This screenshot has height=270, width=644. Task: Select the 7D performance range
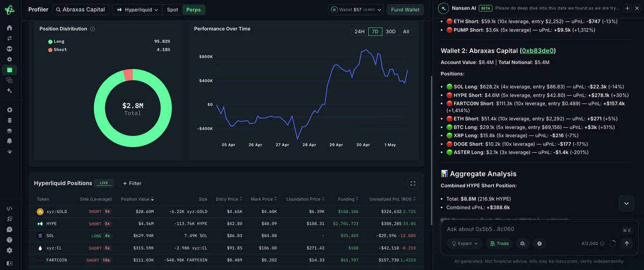point(375,32)
